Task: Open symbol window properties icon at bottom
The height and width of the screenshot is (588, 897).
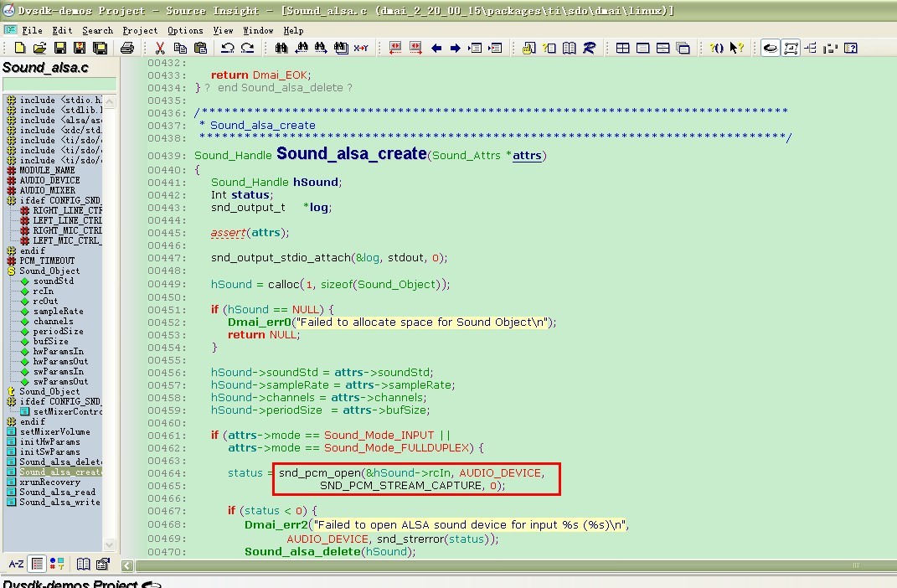Action: coord(103,564)
